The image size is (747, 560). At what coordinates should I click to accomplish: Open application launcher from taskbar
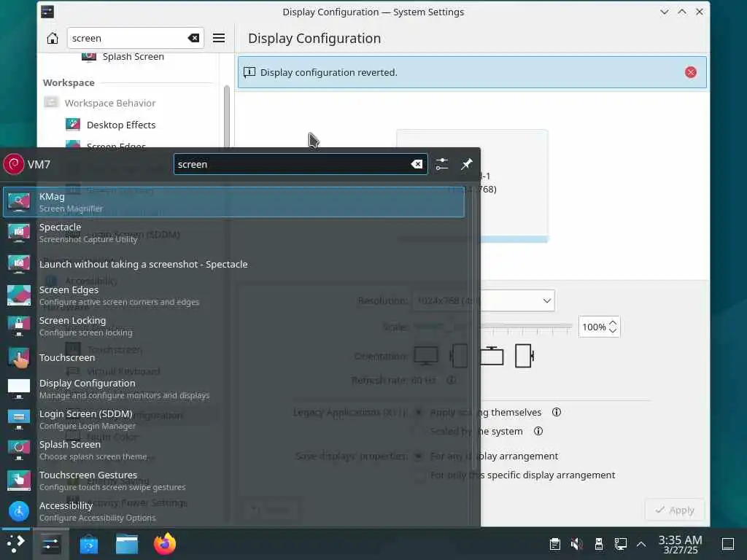(16, 543)
